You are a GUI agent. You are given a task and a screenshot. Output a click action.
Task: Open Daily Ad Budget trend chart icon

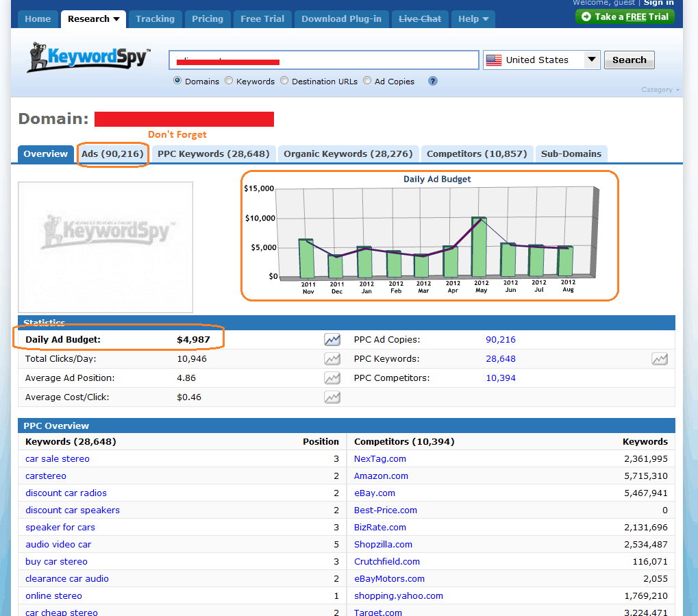pyautogui.click(x=332, y=340)
